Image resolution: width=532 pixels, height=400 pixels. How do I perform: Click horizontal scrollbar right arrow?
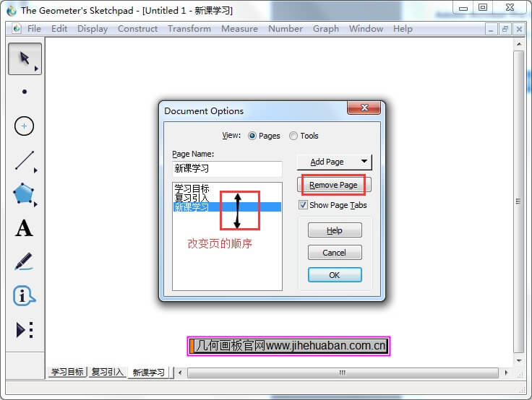coord(506,373)
